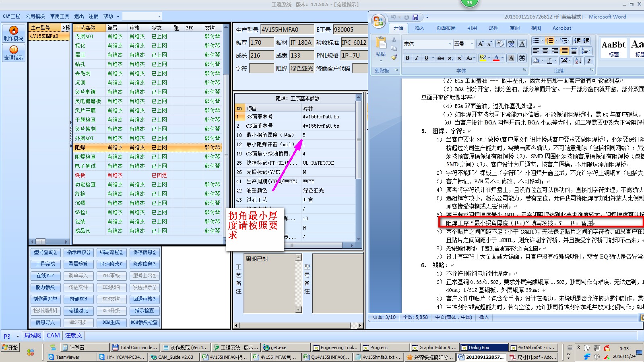This screenshot has width=644, height=362.
Task: Toggle center paragraph alignment
Action: pos(545,51)
